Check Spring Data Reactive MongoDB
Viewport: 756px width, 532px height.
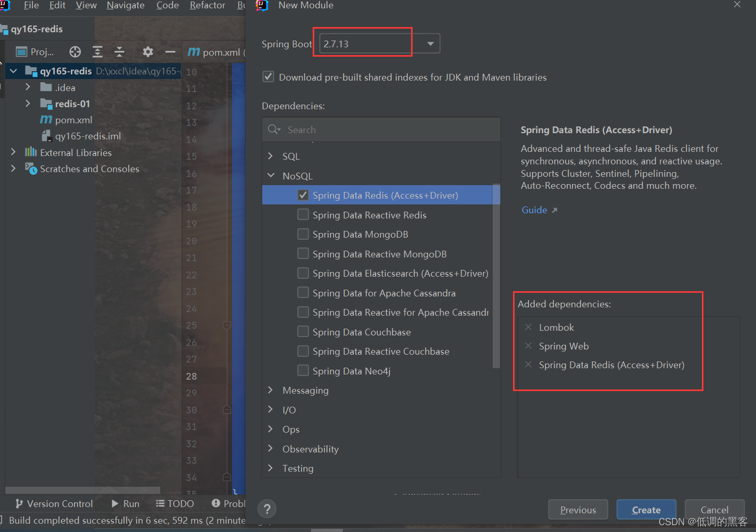[303, 254]
